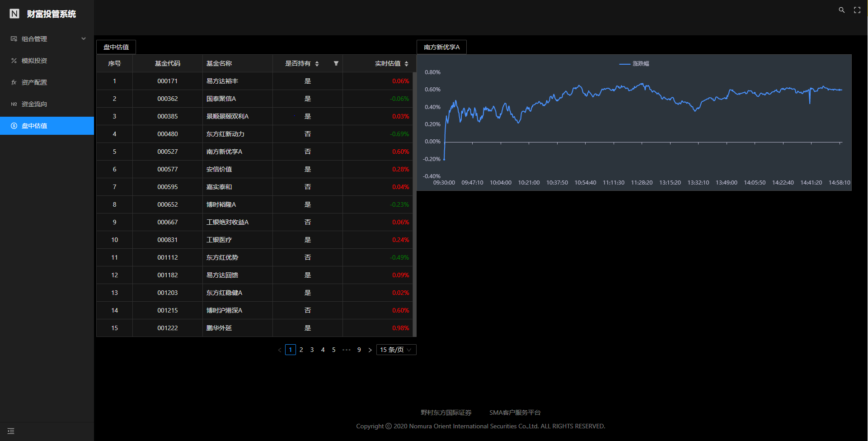Collapse the 组合管理 menu chevron

83,38
